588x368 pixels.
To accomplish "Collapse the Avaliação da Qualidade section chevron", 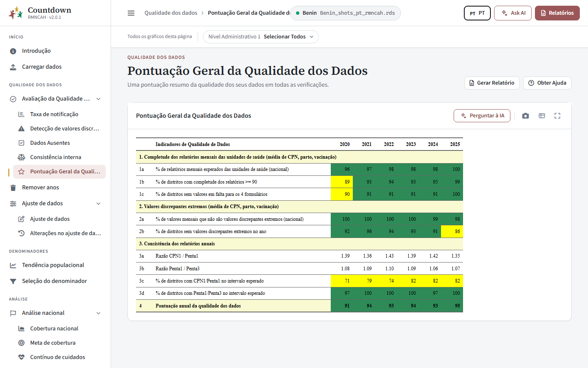I will point(98,99).
